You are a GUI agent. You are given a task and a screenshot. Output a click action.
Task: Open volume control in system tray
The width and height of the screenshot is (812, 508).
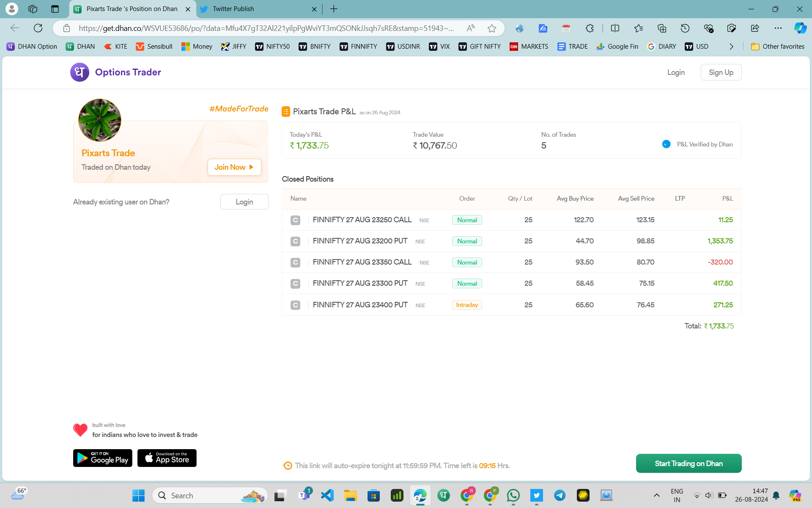tap(709, 495)
